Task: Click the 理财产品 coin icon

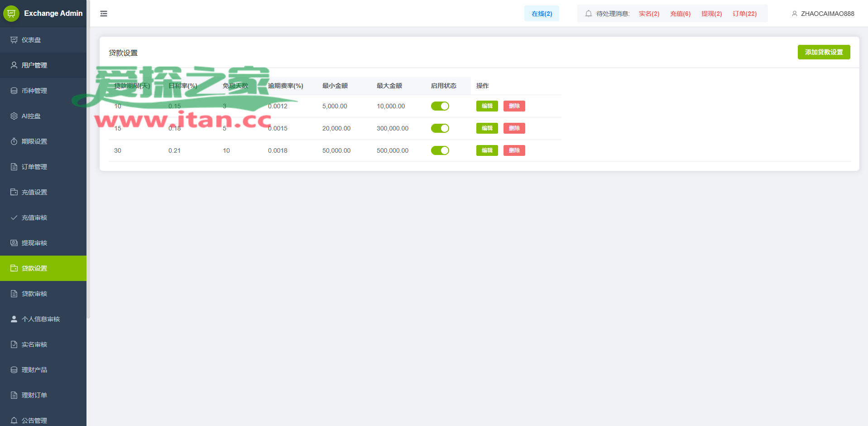Action: point(14,370)
